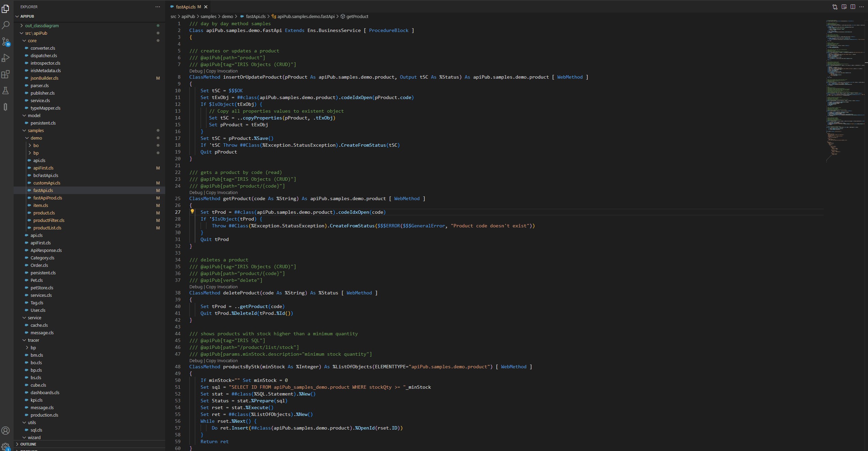Open Source Control showing 19 pending changes
This screenshot has height=451, width=868.
(x=6, y=42)
